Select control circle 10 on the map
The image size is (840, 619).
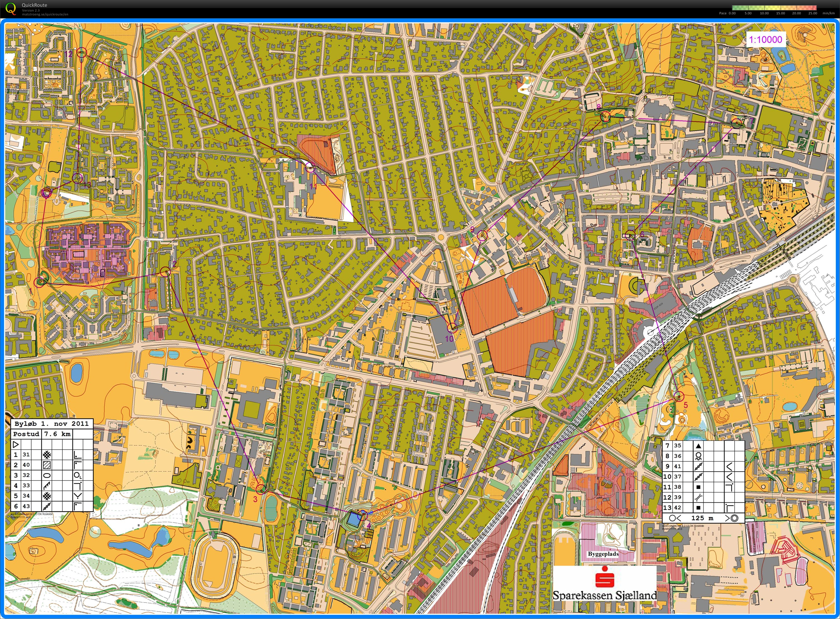[x=452, y=328]
